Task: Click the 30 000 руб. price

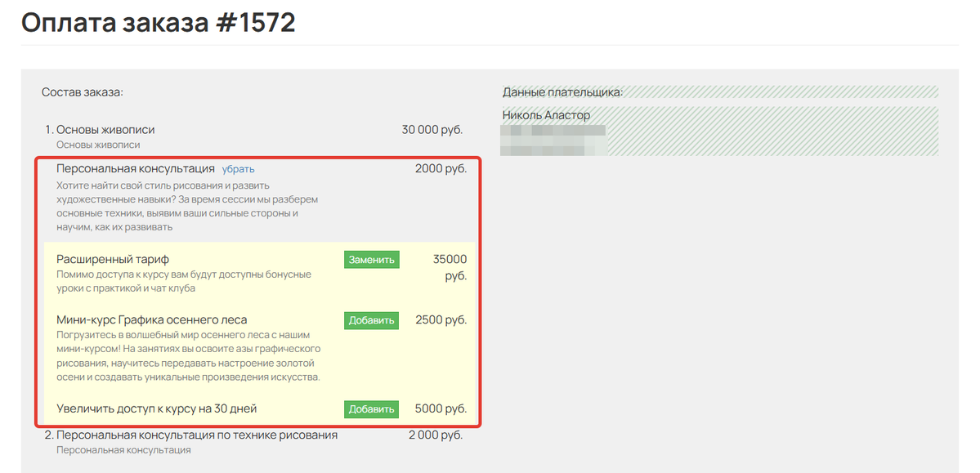Action: [x=432, y=130]
